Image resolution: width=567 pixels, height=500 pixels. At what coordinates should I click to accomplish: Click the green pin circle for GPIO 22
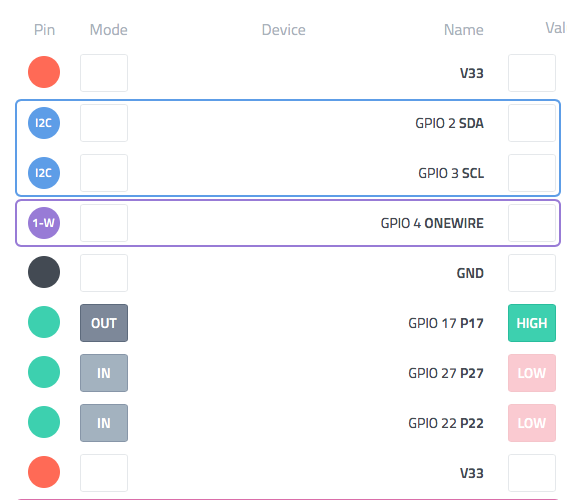pos(44,422)
